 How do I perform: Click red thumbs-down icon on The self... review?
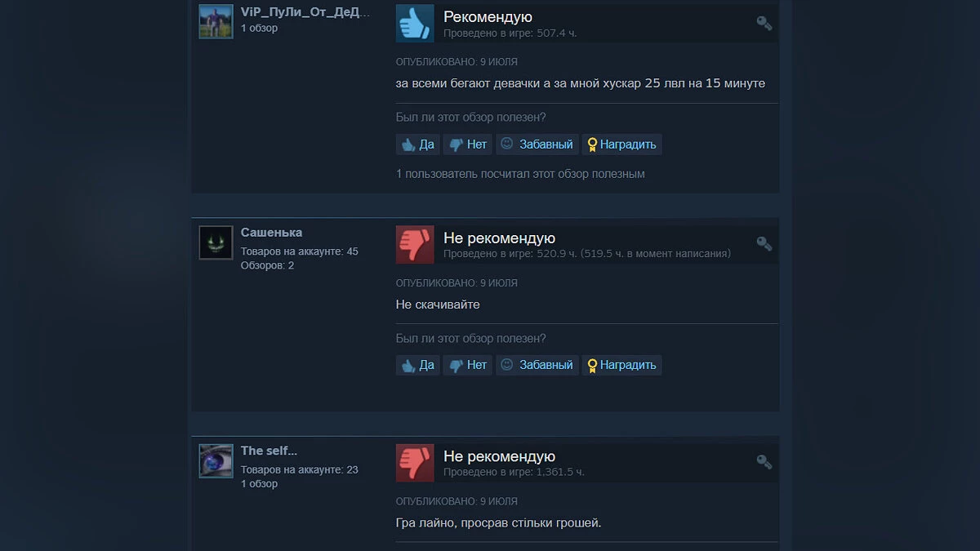[x=415, y=463]
